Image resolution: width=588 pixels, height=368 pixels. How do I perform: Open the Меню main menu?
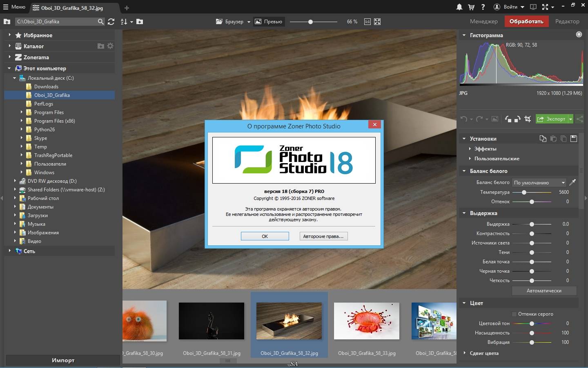click(x=14, y=7)
